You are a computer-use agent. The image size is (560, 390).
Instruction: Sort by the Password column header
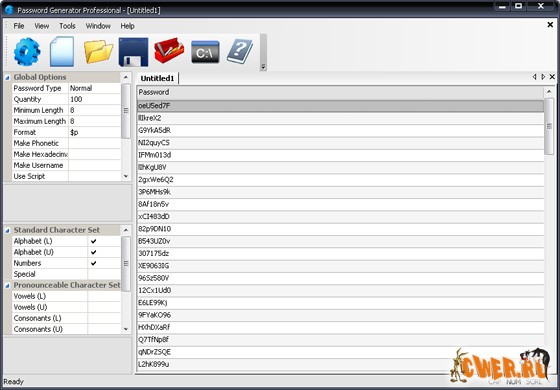pyautogui.click(x=340, y=92)
